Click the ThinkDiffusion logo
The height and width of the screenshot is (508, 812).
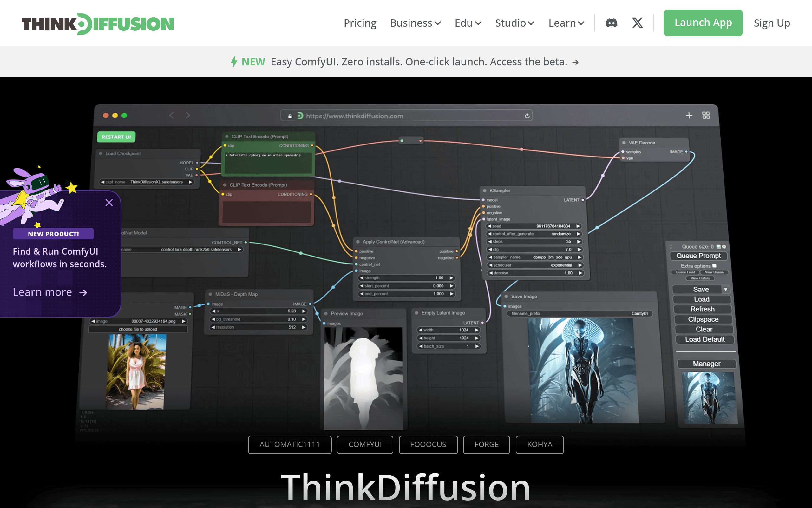98,24
